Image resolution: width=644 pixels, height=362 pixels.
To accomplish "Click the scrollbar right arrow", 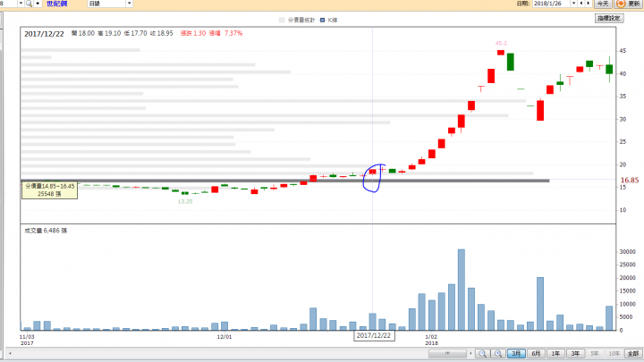I will coord(470,353).
